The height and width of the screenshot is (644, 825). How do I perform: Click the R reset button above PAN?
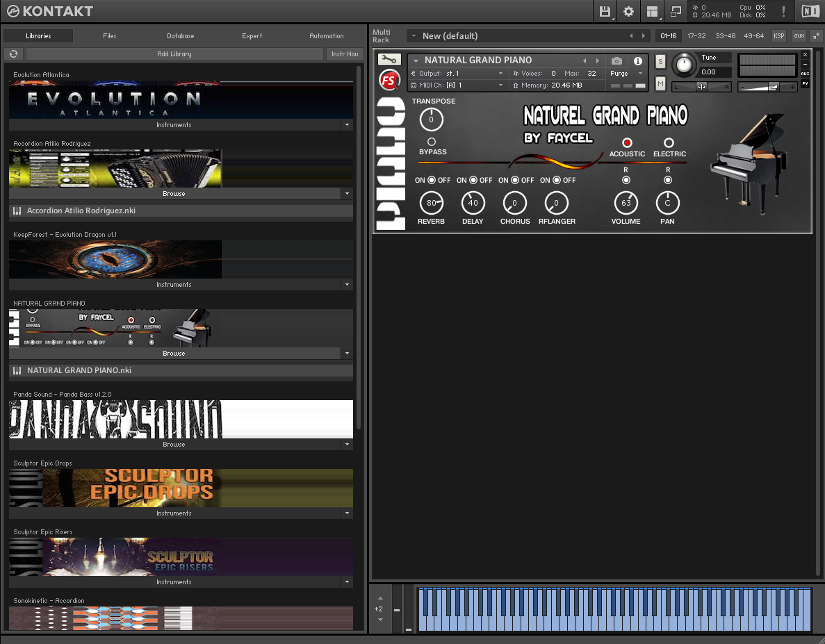coord(668,180)
